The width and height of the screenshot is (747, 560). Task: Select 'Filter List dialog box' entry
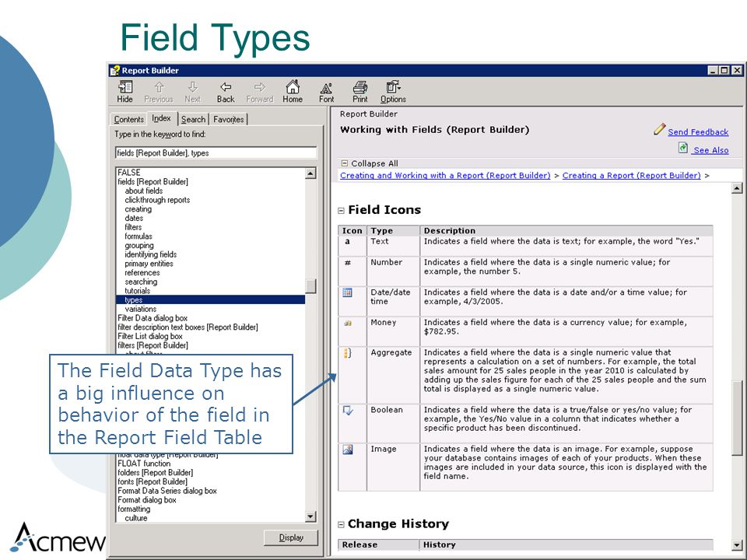150,336
